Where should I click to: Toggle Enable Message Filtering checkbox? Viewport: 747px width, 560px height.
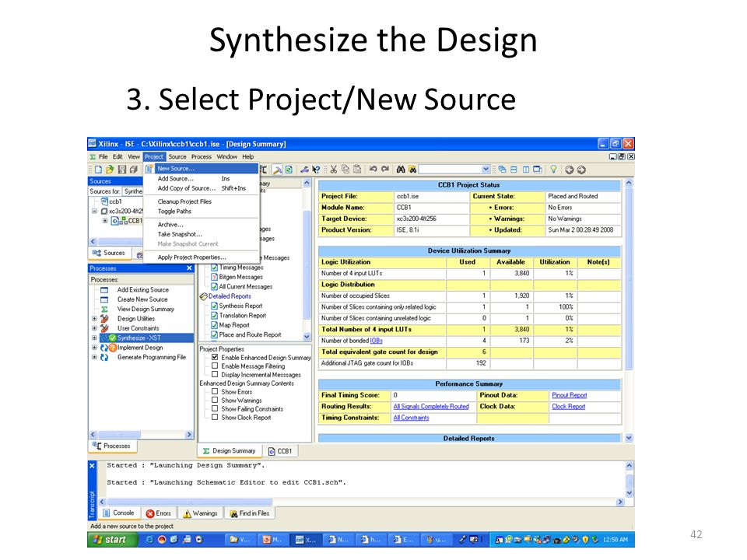215,366
